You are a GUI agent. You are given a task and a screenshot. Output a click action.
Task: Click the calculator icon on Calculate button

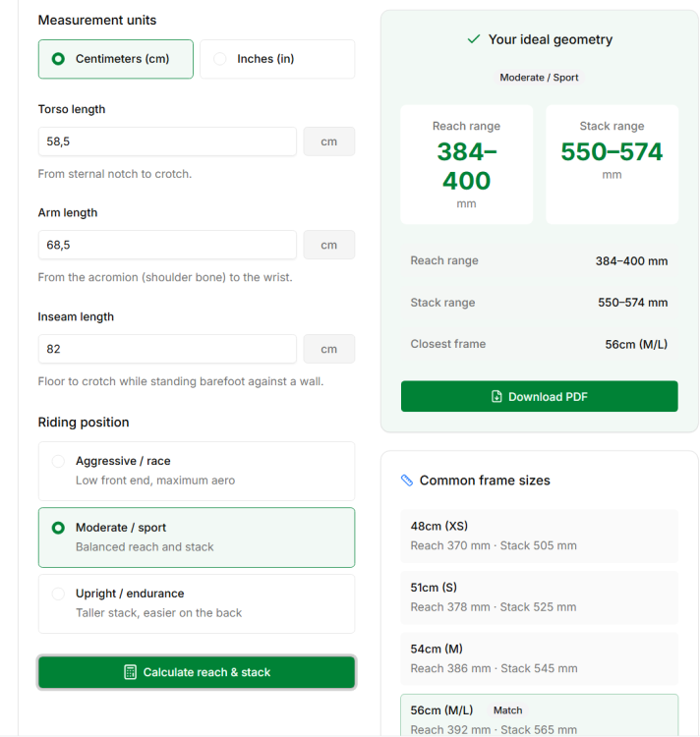(x=130, y=672)
